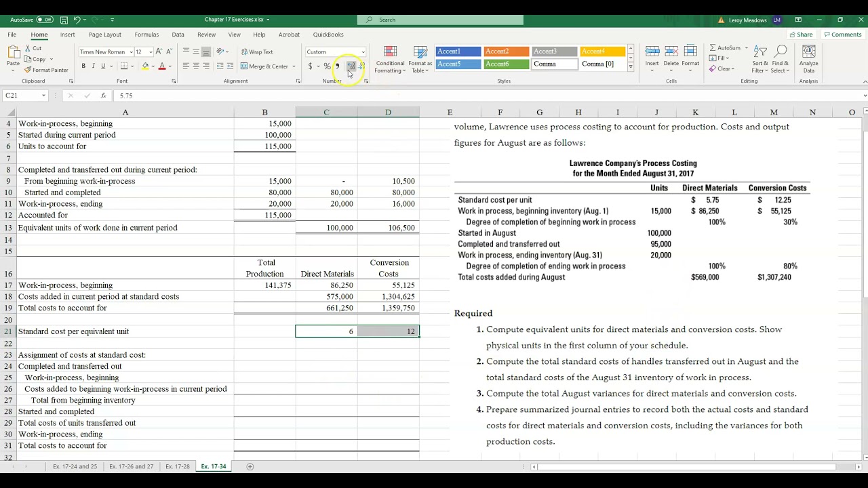Open the File menu tab
The width and height of the screenshot is (868, 488).
pos(12,35)
